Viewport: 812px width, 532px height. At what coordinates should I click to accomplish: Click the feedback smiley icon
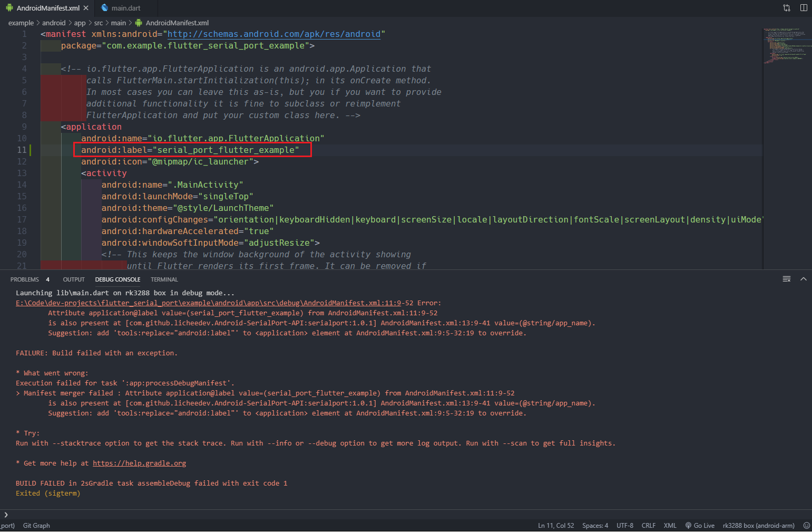[806, 526]
